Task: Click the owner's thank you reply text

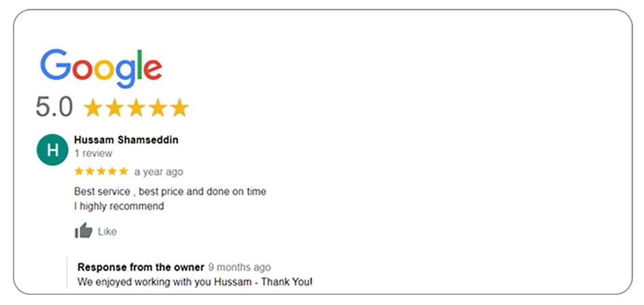Action: [195, 281]
